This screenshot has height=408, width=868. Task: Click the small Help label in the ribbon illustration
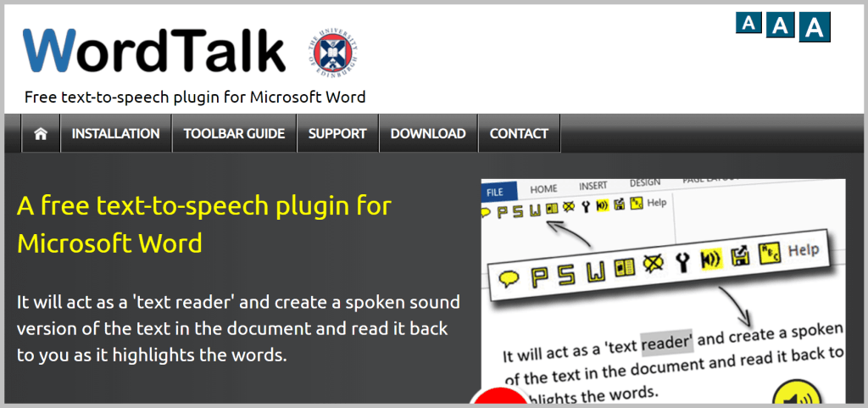coord(657,202)
